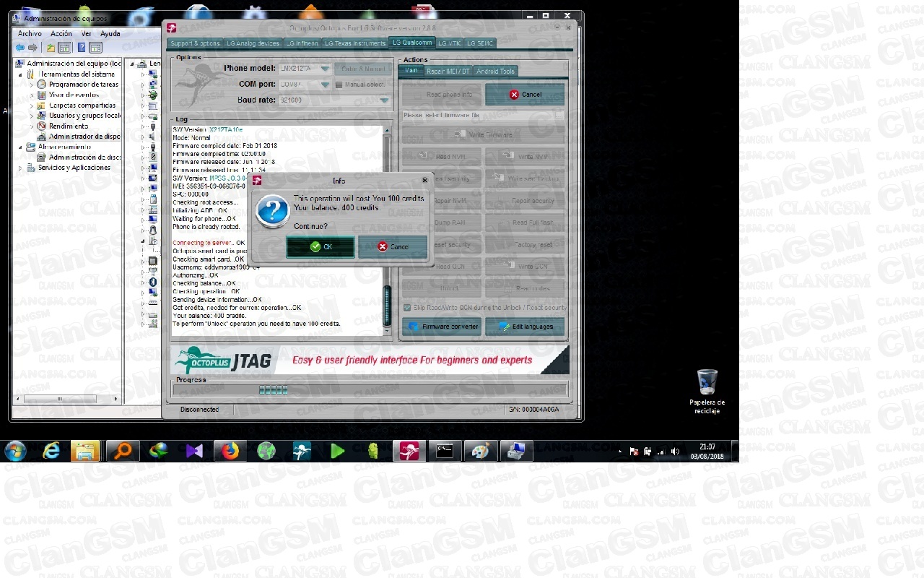Image resolution: width=924 pixels, height=578 pixels.
Task: Open the Edit languages tool
Action: 525,327
